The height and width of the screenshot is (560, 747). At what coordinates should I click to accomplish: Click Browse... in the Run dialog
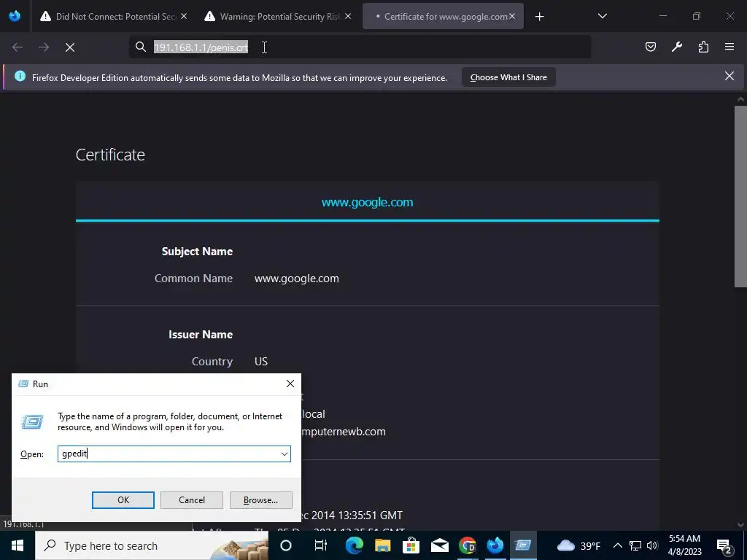tap(260, 500)
